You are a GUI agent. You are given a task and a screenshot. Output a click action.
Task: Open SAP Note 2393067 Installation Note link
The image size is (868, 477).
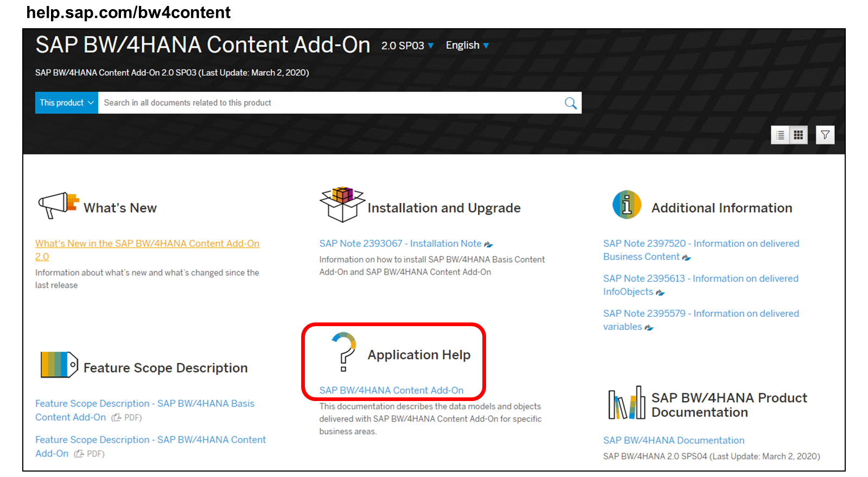[x=400, y=244]
